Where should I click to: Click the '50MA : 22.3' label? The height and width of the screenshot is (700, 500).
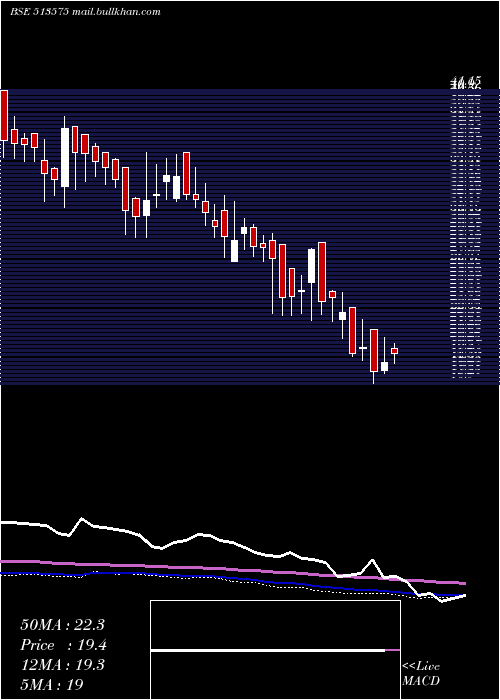coord(62,625)
